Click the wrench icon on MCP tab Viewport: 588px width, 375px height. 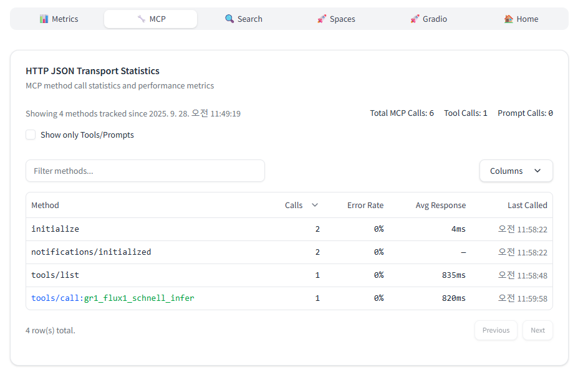point(142,19)
